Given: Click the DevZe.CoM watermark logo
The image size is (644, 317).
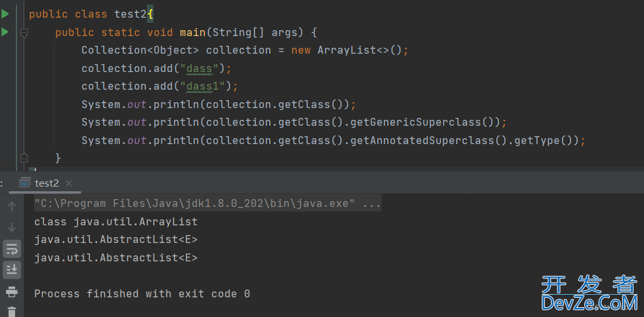Looking at the screenshot, I should click(589, 293).
